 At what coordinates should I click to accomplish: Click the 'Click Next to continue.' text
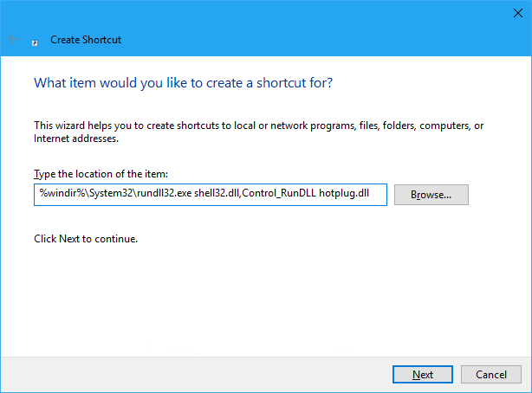click(86, 239)
